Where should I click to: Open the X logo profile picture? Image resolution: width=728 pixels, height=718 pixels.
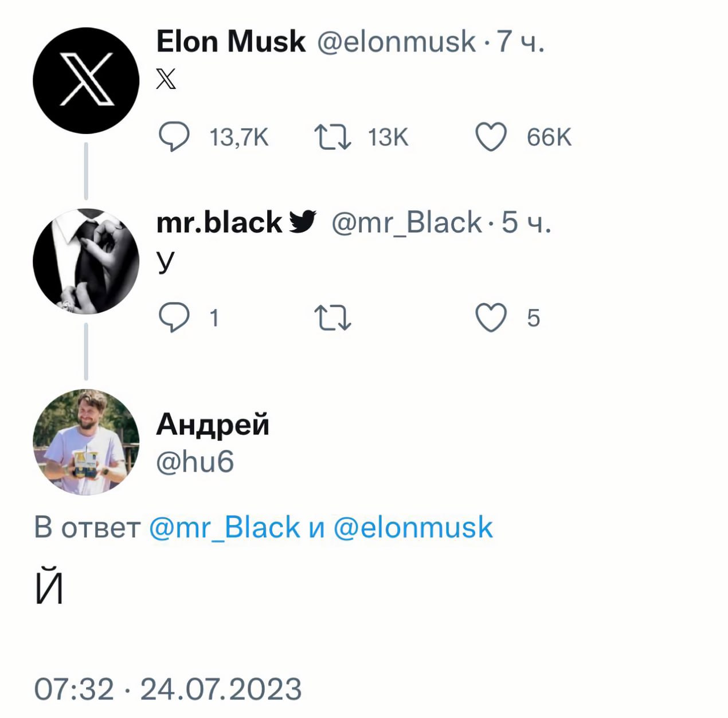pyautogui.click(x=86, y=80)
